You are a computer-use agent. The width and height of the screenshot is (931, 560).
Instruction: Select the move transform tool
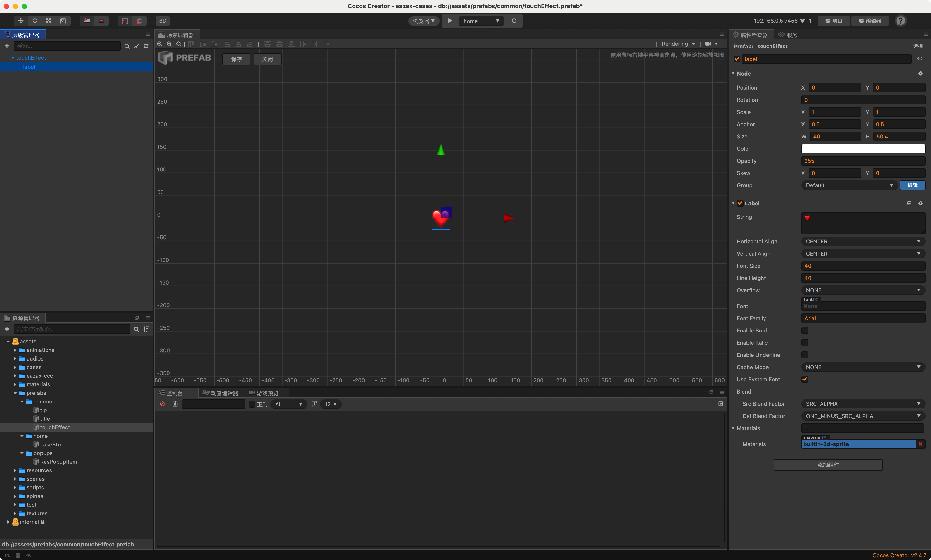pos(21,21)
